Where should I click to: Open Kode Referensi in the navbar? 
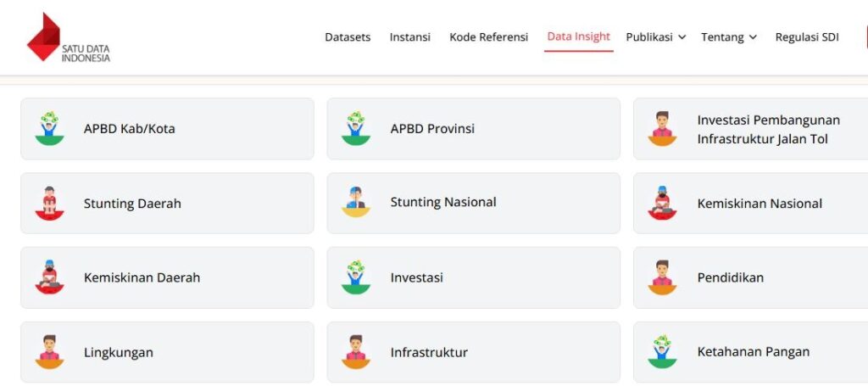(488, 37)
